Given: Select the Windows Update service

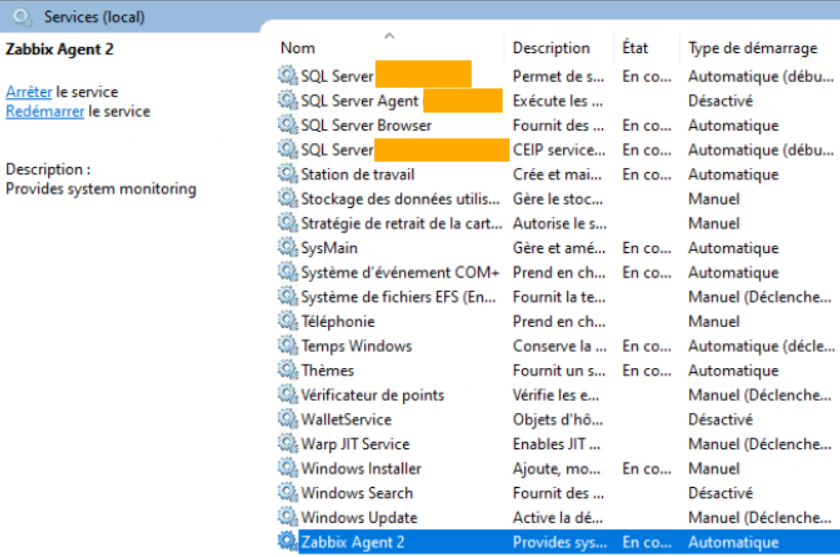Looking at the screenshot, I should coord(359,517).
